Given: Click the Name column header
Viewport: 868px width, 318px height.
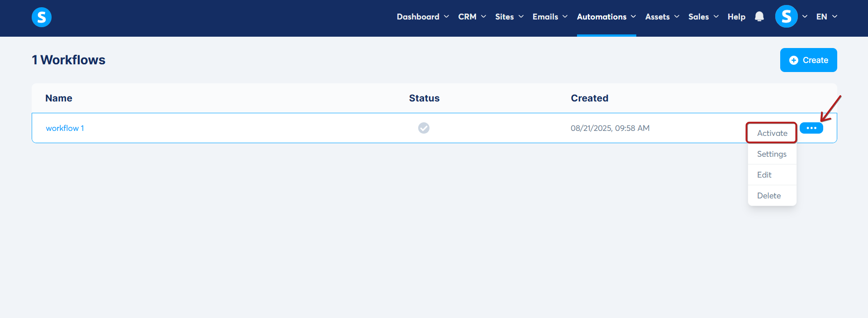Looking at the screenshot, I should point(59,98).
